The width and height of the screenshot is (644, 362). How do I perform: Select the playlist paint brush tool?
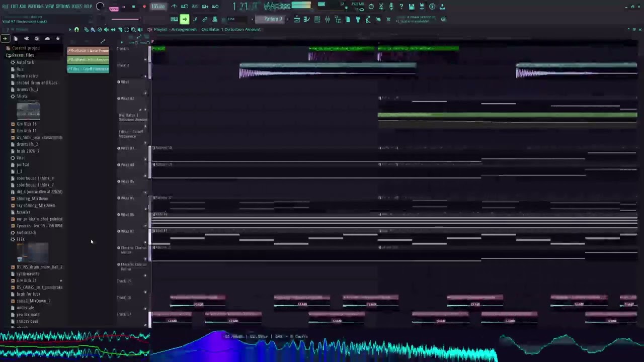click(93, 29)
